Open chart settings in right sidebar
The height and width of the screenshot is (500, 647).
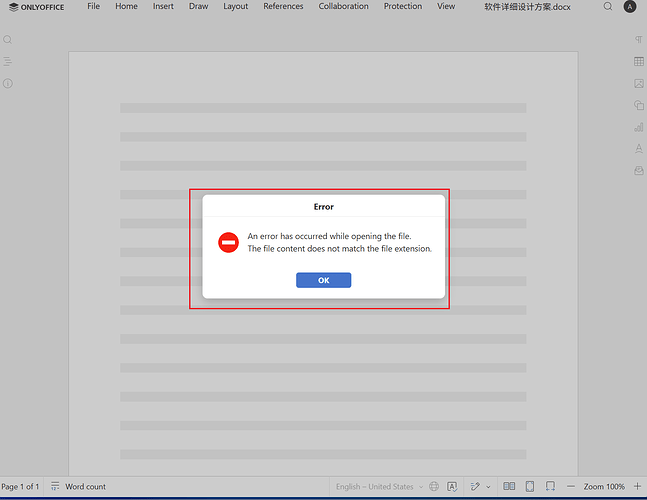coord(639,127)
